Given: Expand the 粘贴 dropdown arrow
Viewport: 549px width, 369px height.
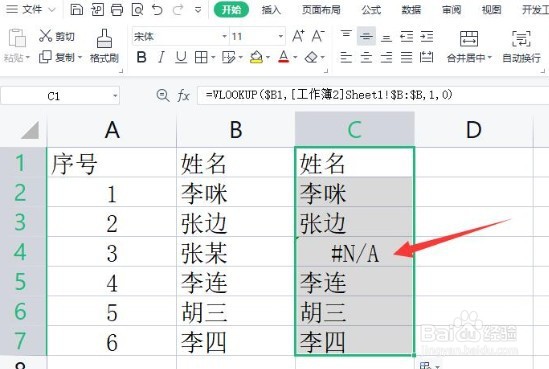Looking at the screenshot, I should coord(28,57).
